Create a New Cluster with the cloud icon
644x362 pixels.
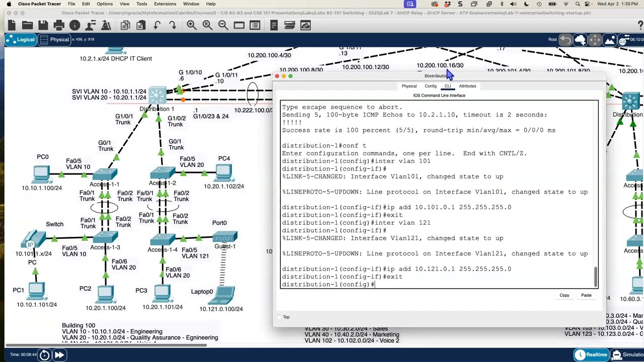(580, 40)
